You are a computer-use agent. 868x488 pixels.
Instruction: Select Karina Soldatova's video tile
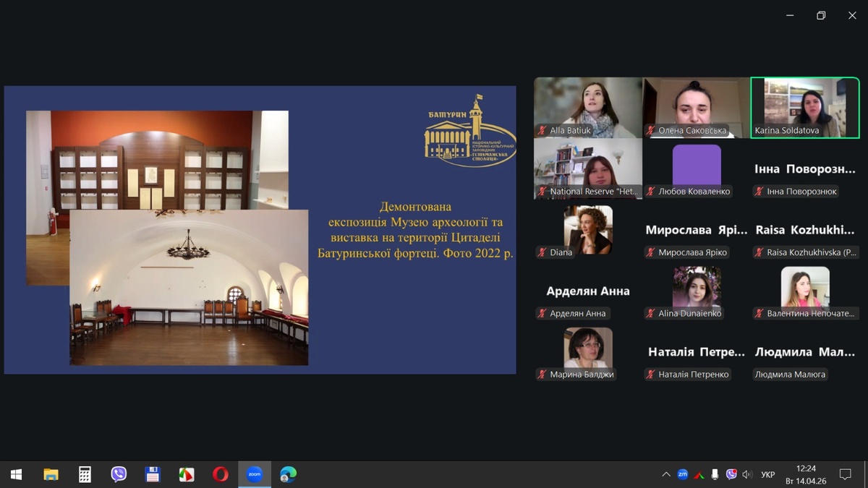[804, 107]
